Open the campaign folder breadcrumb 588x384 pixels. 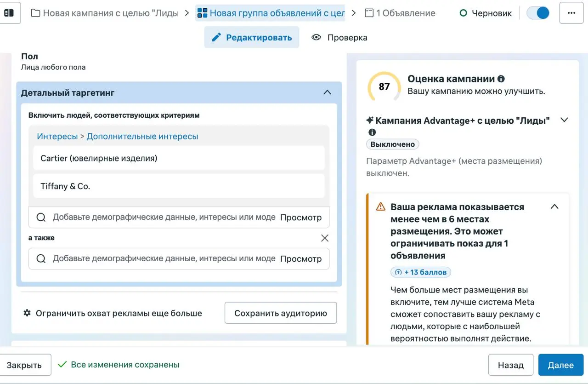(105, 13)
